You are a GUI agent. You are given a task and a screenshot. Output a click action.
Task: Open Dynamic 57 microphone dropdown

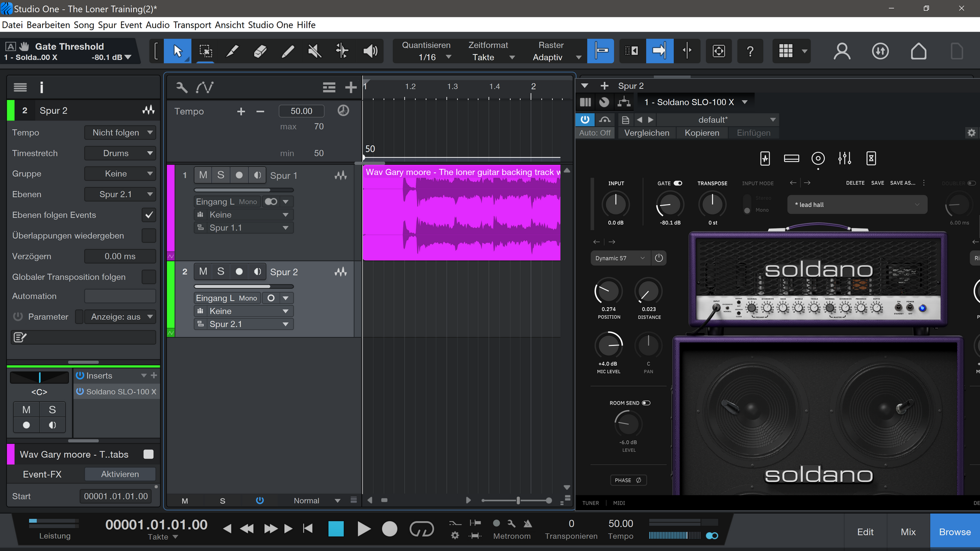tap(620, 258)
